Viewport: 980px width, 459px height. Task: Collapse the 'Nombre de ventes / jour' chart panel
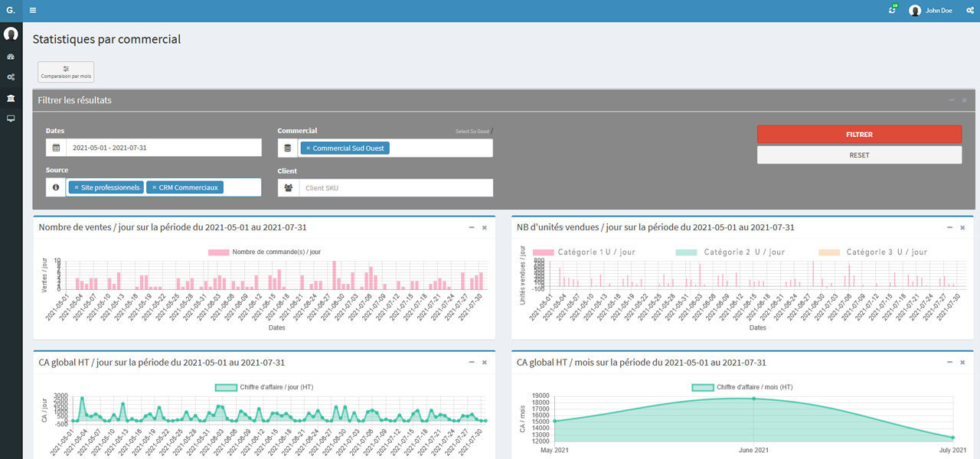[x=472, y=227]
